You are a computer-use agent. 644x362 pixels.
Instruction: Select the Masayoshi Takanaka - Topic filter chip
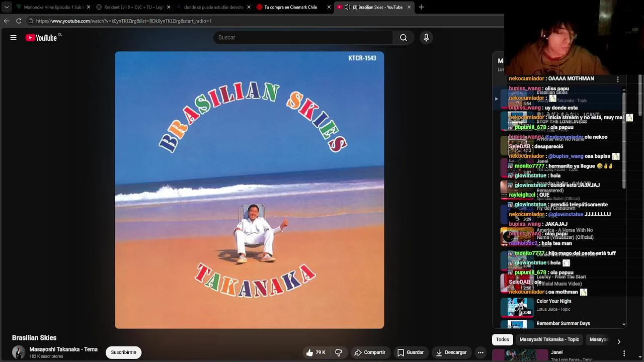click(549, 340)
